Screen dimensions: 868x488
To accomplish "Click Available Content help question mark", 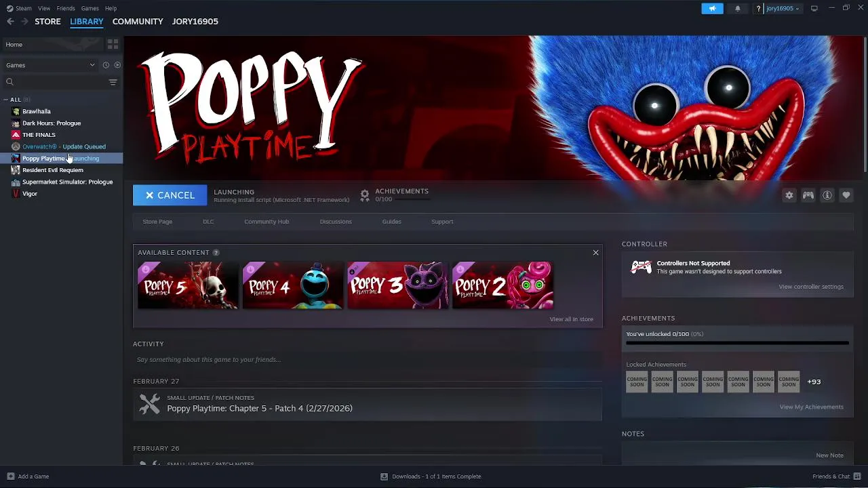I will click(x=216, y=253).
